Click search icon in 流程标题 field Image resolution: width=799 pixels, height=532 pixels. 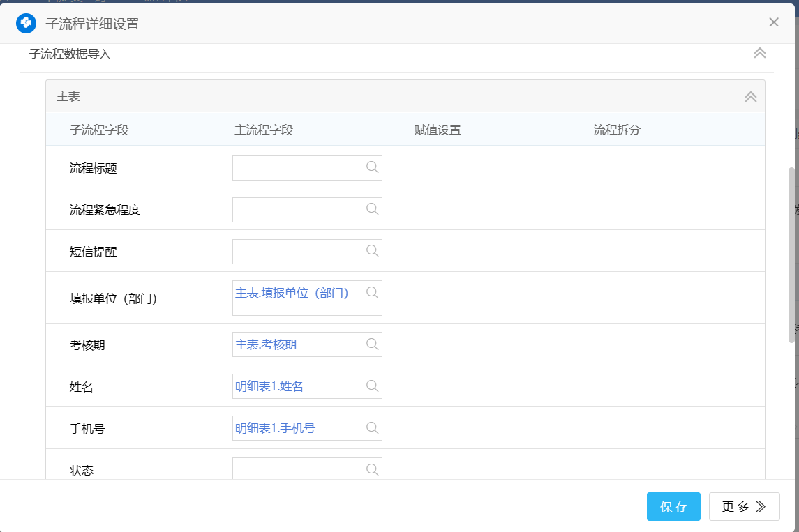coord(373,167)
